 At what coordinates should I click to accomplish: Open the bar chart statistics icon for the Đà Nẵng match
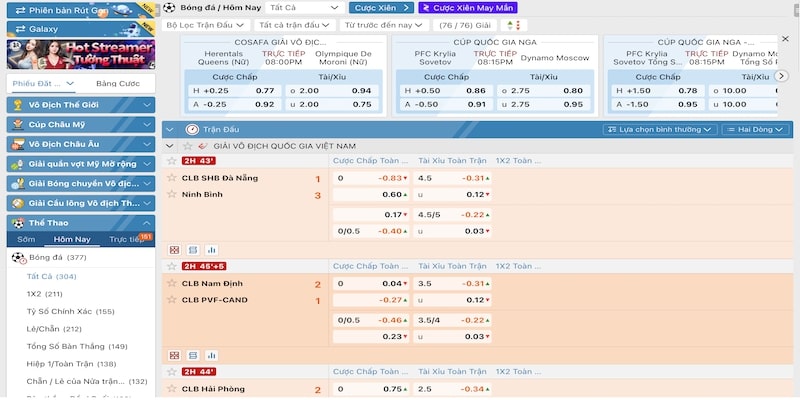(209, 249)
